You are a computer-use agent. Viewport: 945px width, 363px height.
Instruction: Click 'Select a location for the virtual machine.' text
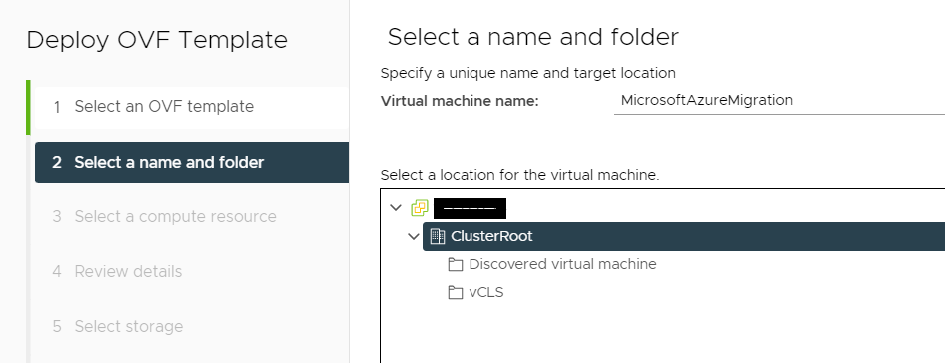[x=520, y=175]
